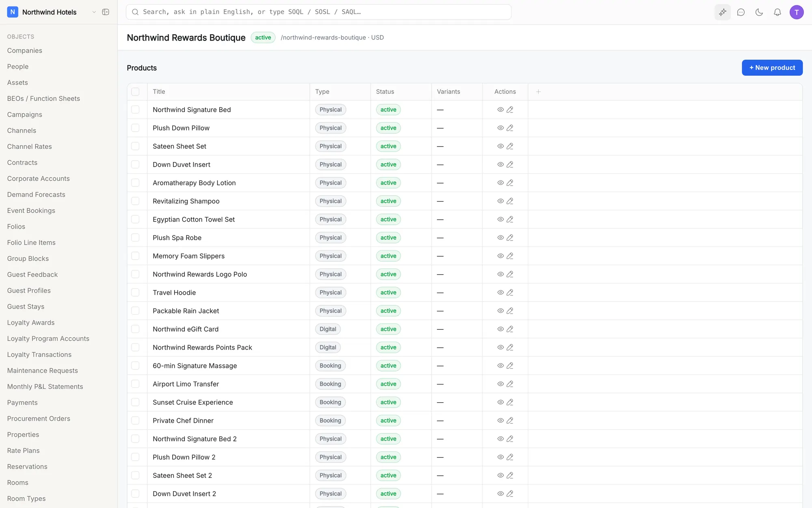
Task: Collapse sidebar panel icon
Action: (x=106, y=12)
